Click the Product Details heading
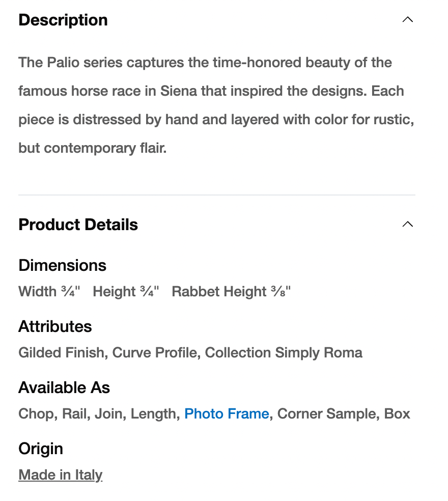This screenshot has height=501, width=448. point(78,225)
